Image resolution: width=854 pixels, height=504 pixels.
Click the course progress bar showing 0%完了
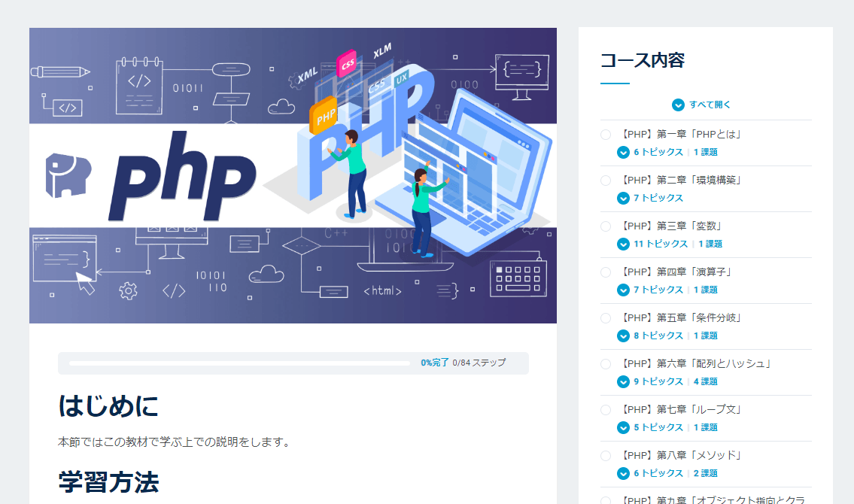pyautogui.click(x=239, y=363)
